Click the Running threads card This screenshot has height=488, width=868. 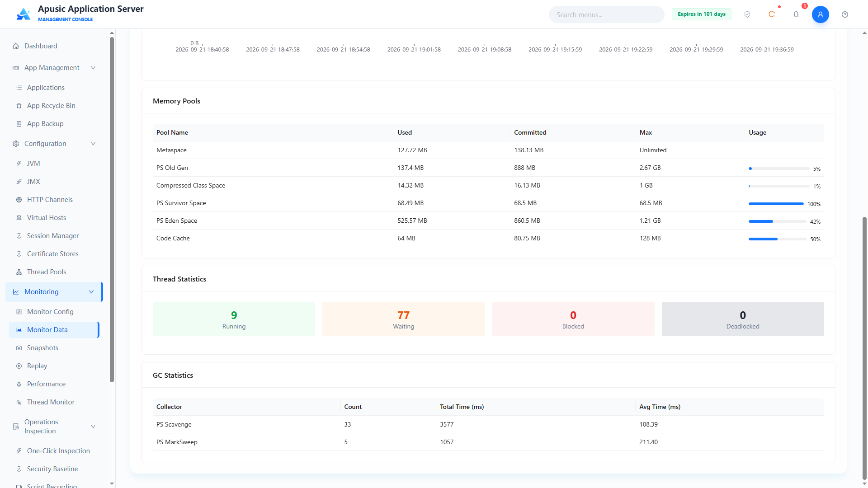(234, 319)
